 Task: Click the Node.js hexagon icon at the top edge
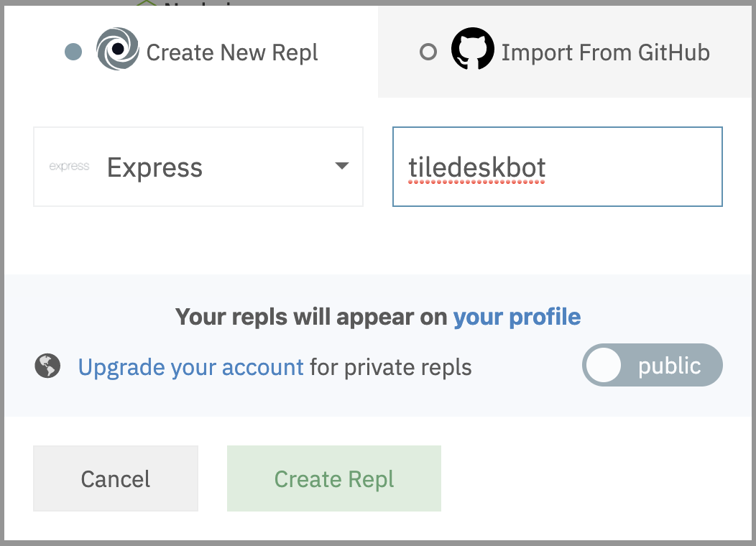(147, 5)
